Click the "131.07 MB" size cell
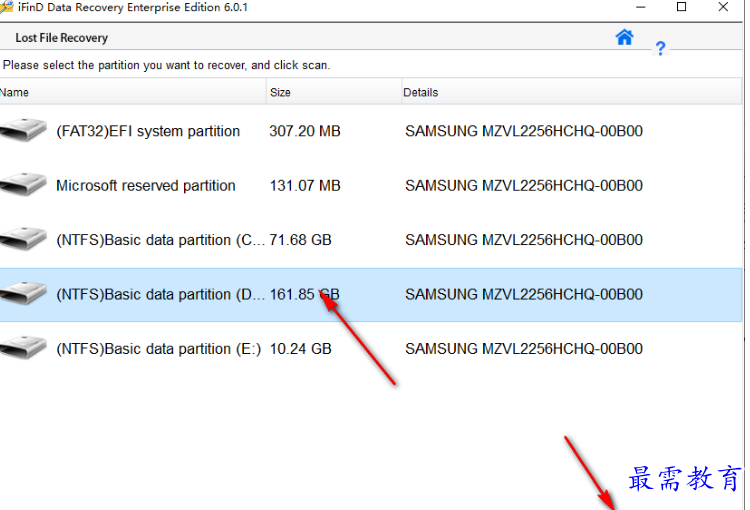The image size is (750, 510). pyautogui.click(x=305, y=186)
